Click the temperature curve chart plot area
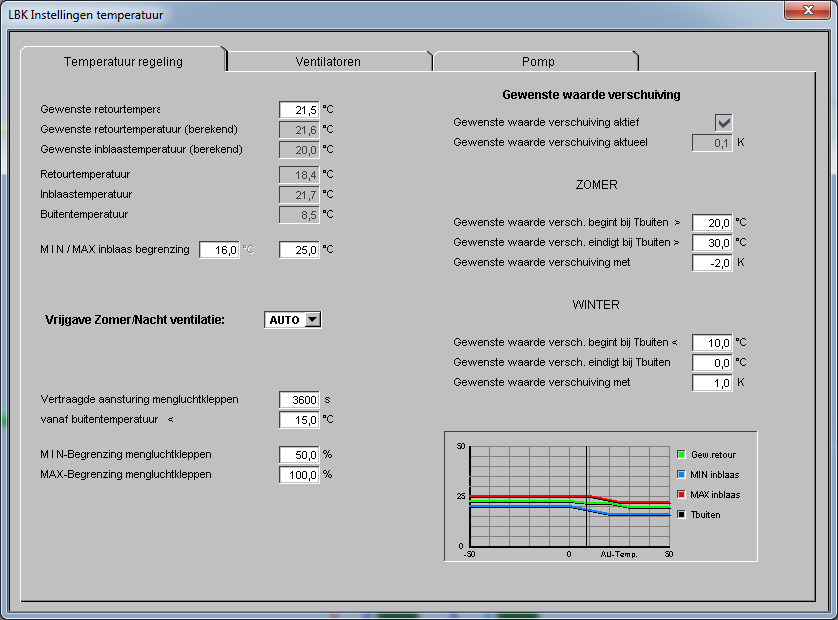This screenshot has height=620, width=838. (x=570, y=497)
